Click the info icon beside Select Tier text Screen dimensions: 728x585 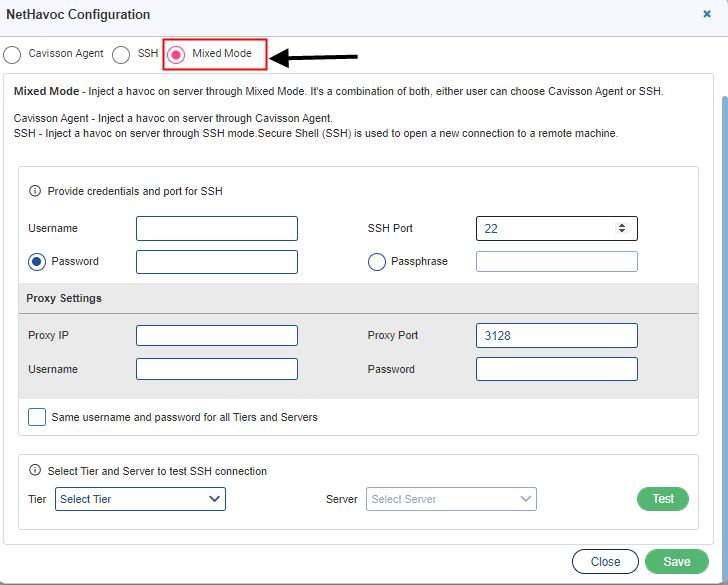pyautogui.click(x=35, y=470)
